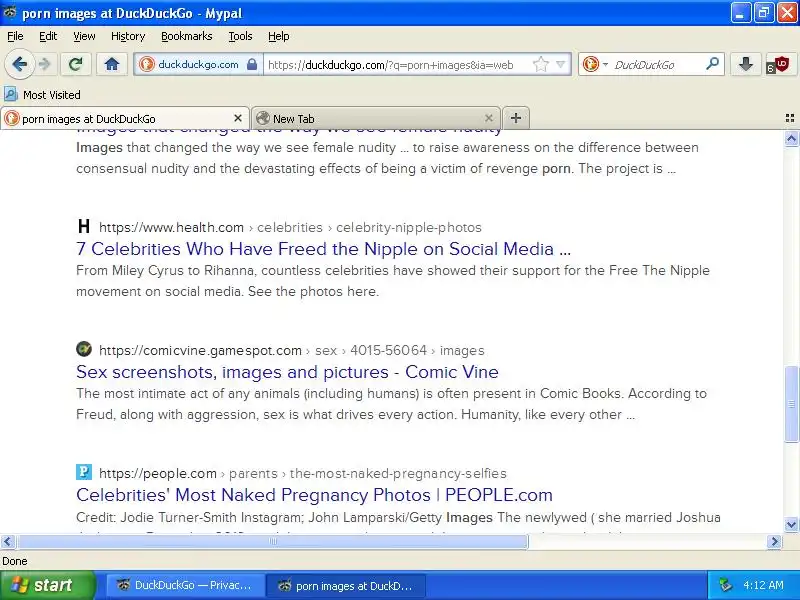Close the 'porn images at DuckDuckGo' tab
Screen dimensions: 800x600
click(x=238, y=118)
